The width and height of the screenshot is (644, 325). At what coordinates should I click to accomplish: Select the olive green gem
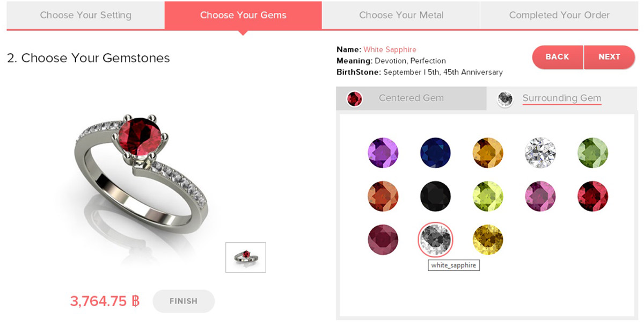coord(592,153)
